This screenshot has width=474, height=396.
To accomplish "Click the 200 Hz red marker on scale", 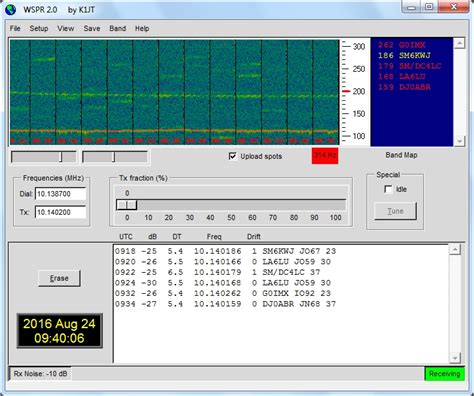I will coord(346,91).
